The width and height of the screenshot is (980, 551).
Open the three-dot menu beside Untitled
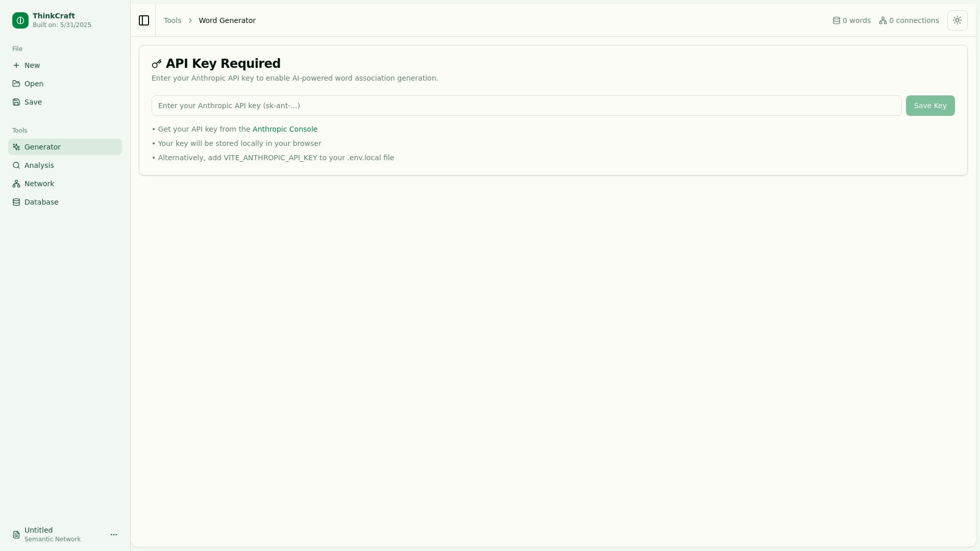tap(114, 535)
